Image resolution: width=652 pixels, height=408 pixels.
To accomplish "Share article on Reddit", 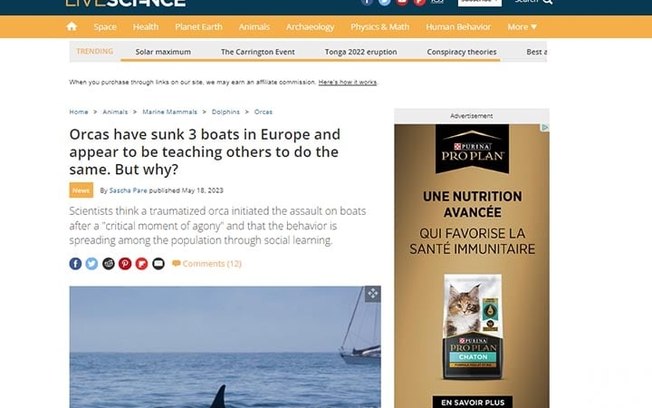I will (109, 264).
